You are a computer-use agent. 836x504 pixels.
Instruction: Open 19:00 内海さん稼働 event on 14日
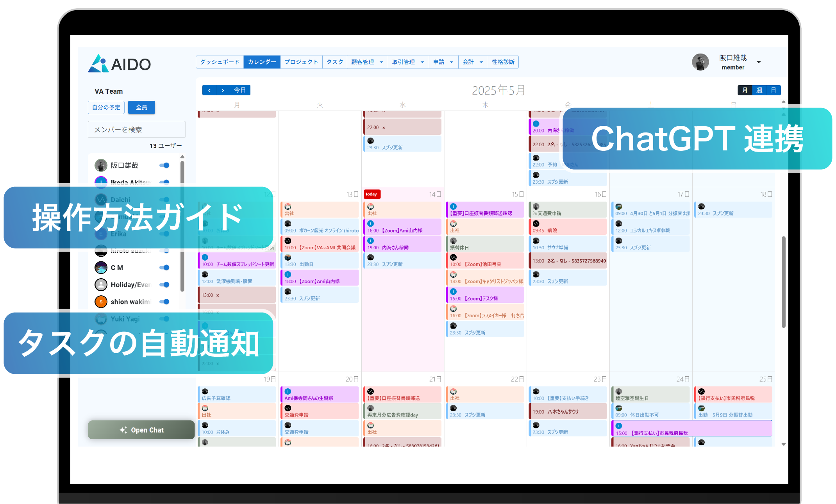coord(402,244)
